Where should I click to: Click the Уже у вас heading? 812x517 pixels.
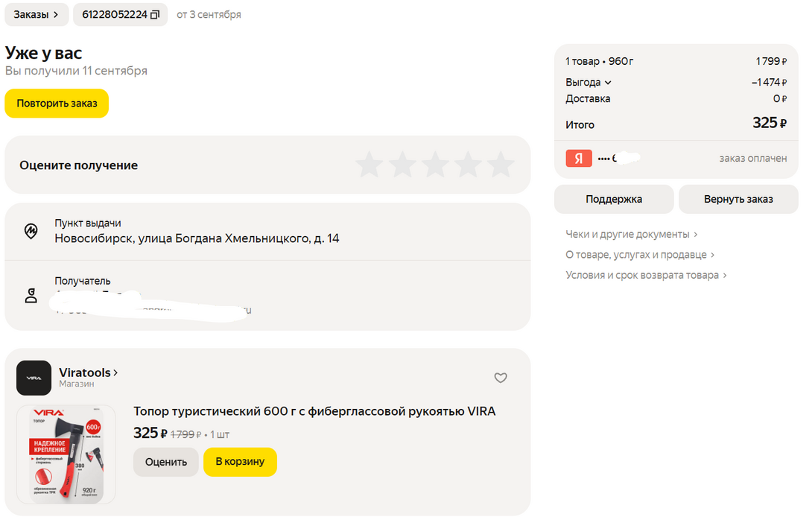43,53
